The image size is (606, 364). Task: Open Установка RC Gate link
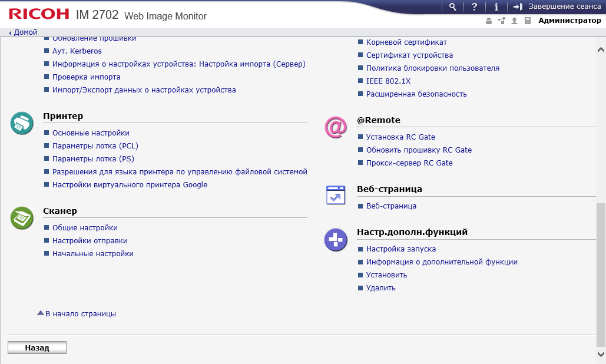point(400,137)
